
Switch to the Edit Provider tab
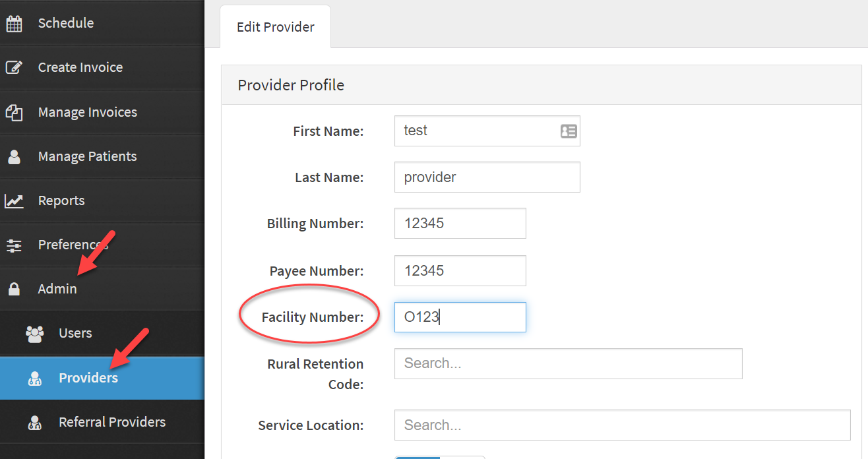pyautogui.click(x=275, y=27)
